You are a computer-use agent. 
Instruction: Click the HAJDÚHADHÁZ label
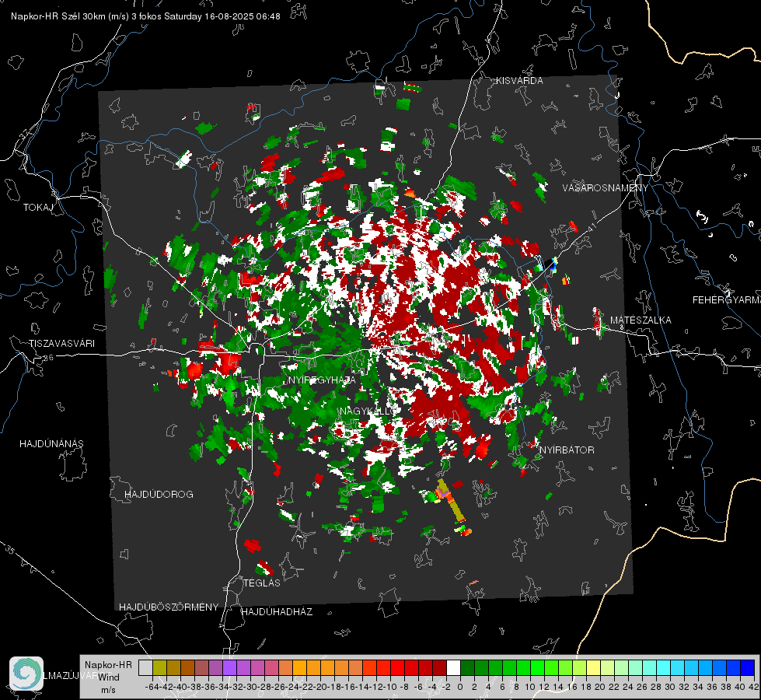(x=277, y=612)
